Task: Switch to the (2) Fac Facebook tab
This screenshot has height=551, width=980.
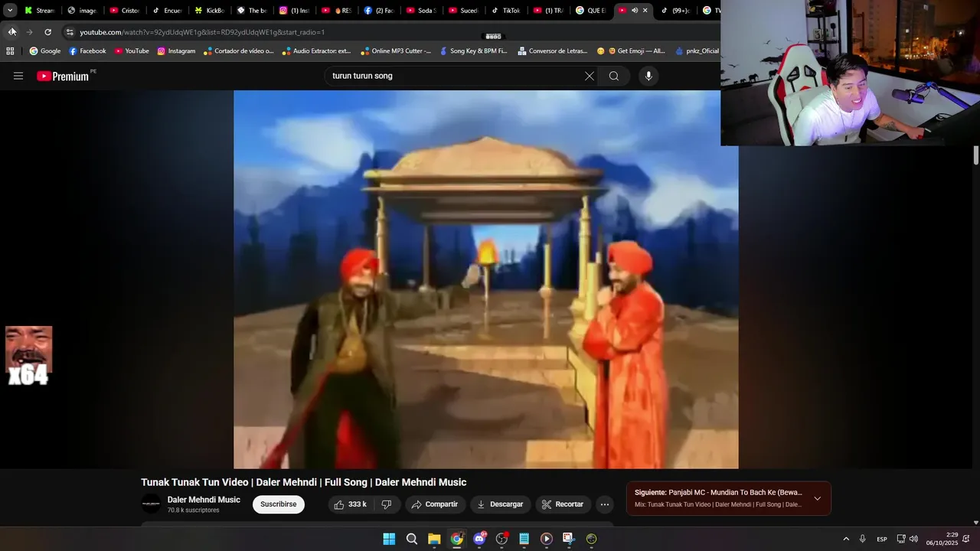Action: (x=378, y=11)
